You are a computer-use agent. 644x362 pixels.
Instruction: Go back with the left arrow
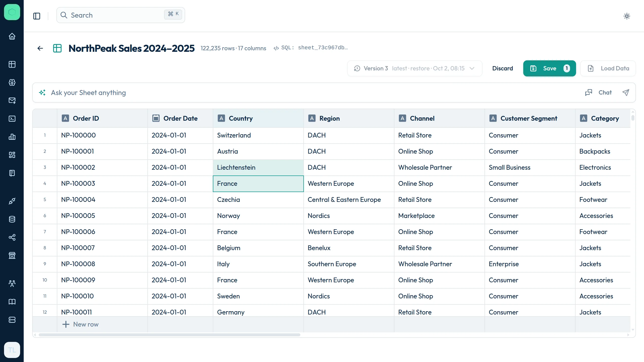click(x=40, y=48)
